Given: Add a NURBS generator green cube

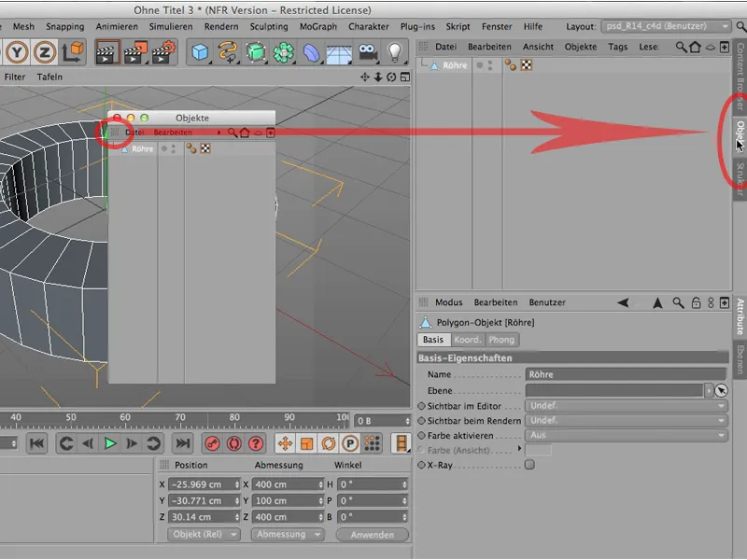Looking at the screenshot, I should coord(255,52).
